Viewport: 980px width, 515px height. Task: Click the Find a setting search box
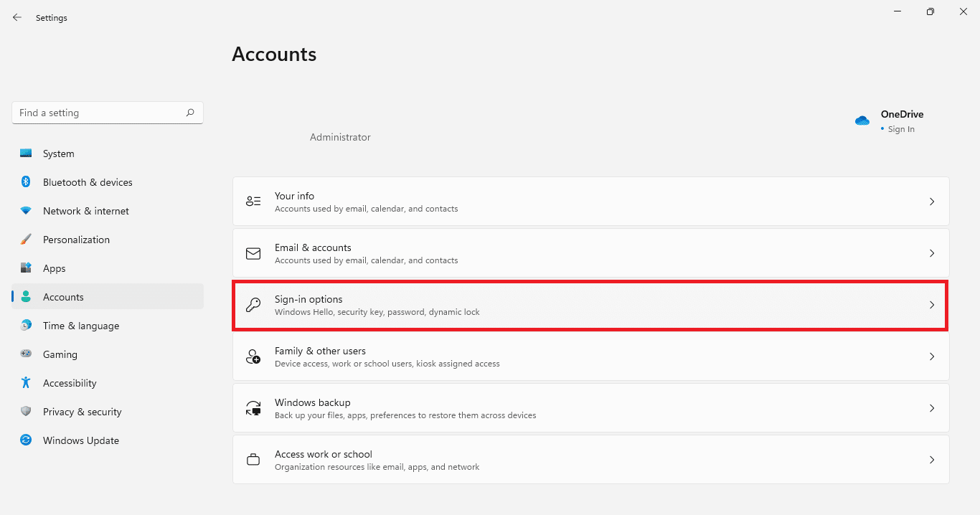click(x=99, y=113)
